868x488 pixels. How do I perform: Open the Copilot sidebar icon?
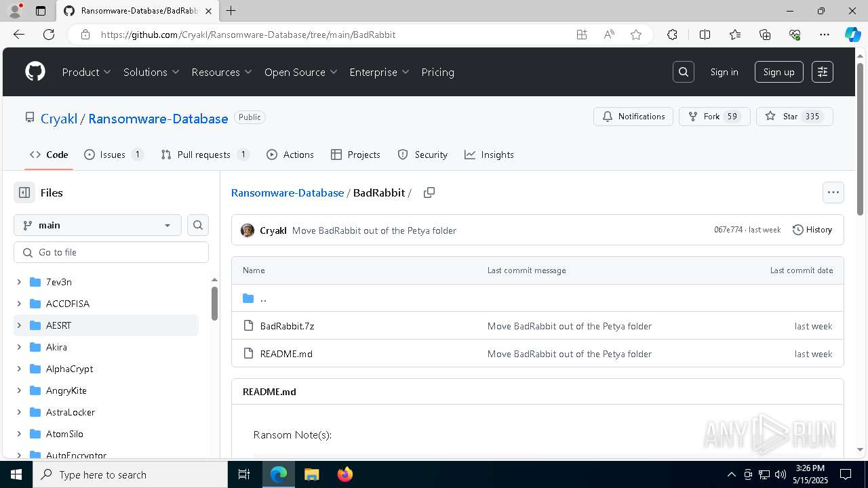click(852, 35)
